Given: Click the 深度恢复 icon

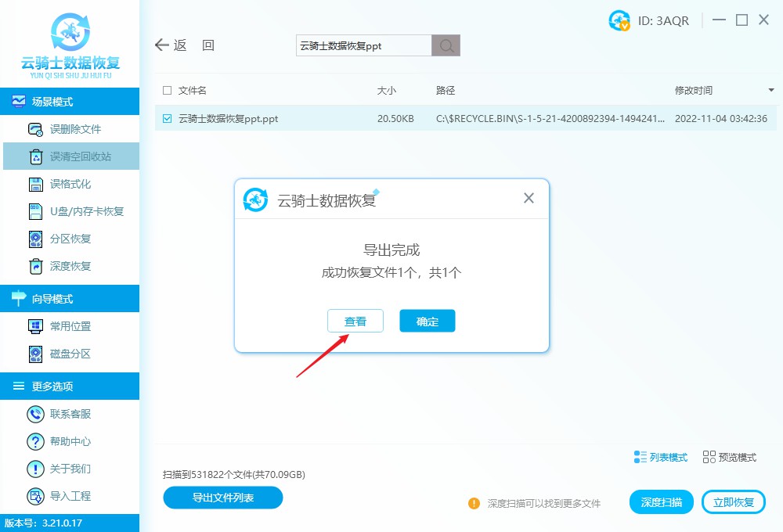Looking at the screenshot, I should coord(36,267).
